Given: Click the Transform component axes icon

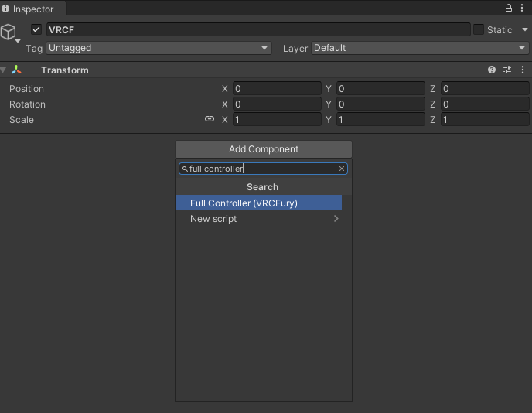Looking at the screenshot, I should [x=16, y=70].
